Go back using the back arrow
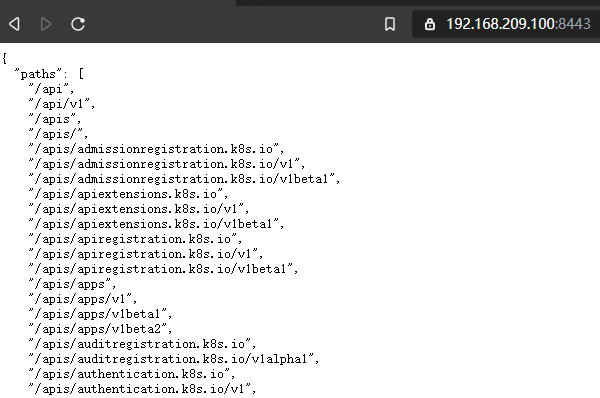The height and width of the screenshot is (398, 600). (14, 24)
